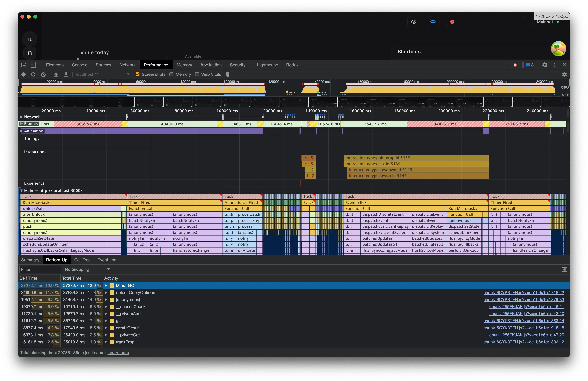This screenshot has width=588, height=381.
Task: Select the keydown id:5146 interaction bar
Action: pos(418,170)
